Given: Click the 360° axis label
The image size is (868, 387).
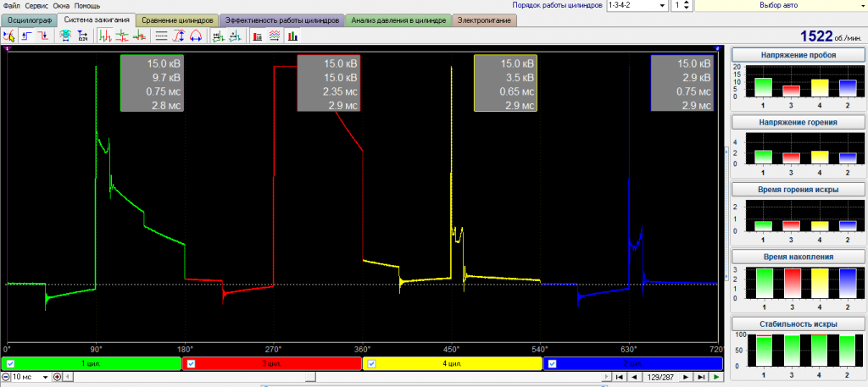Looking at the screenshot, I should click(363, 350).
